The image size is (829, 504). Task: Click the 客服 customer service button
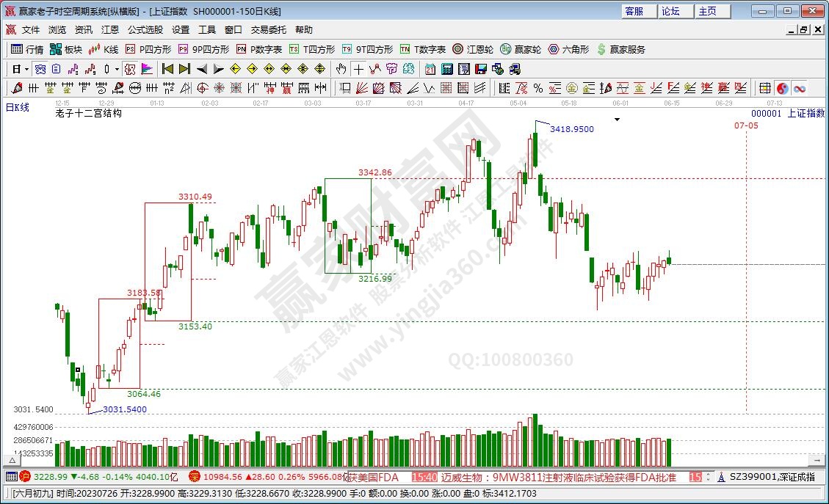[634, 11]
